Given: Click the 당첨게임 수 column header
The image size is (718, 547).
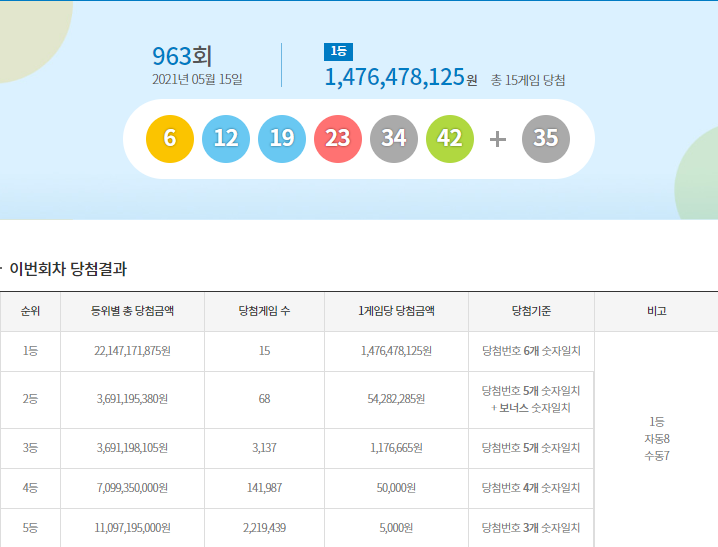Looking at the screenshot, I should click(264, 311).
